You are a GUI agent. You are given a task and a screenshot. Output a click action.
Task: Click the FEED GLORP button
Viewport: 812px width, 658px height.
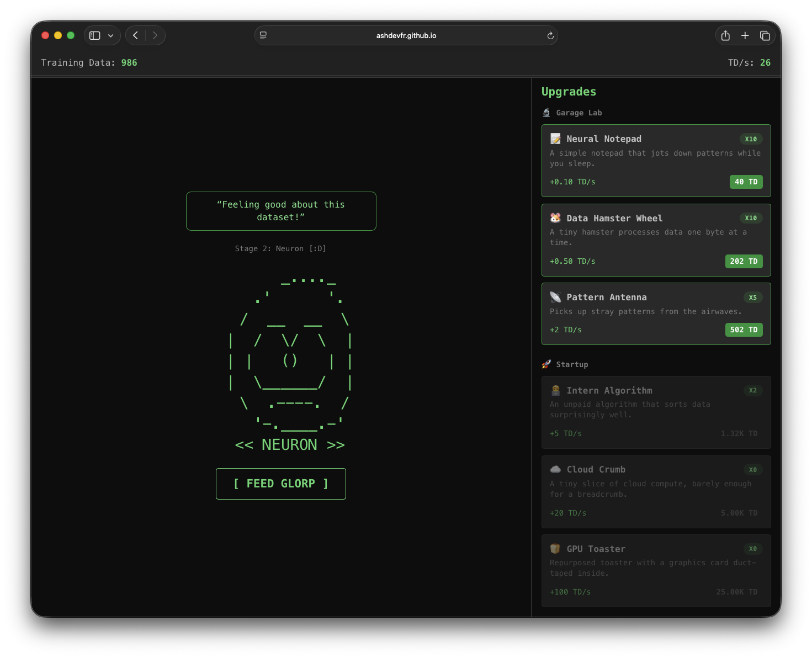tap(280, 484)
